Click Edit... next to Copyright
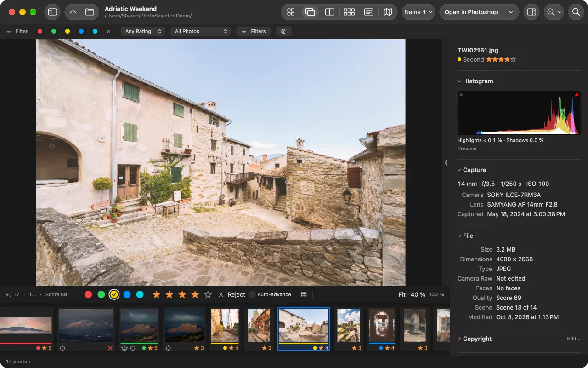 [574, 339]
